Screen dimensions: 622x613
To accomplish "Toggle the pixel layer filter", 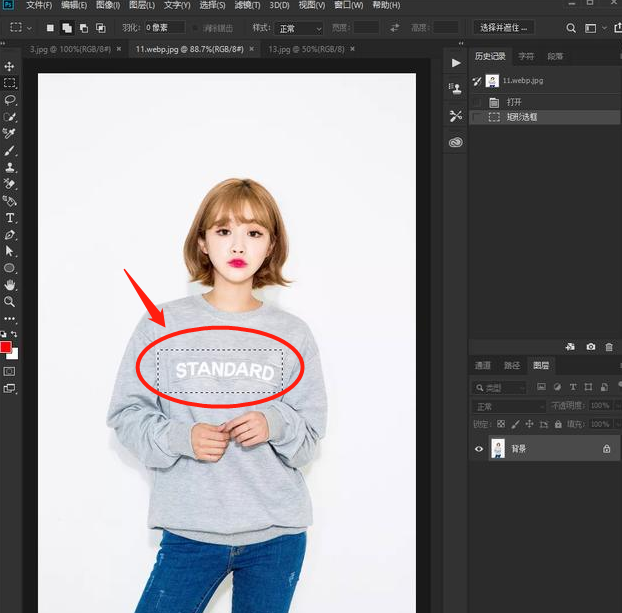I will 541,387.
